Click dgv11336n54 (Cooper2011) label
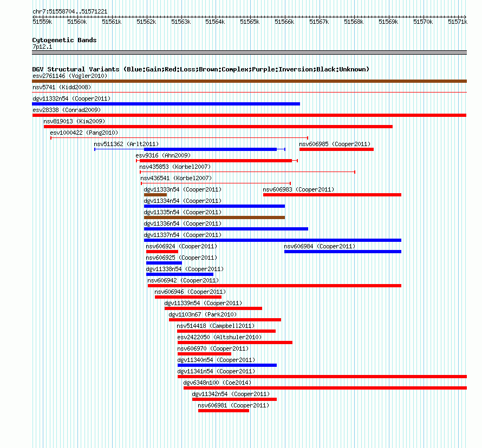The image size is (482, 448). click(183, 223)
